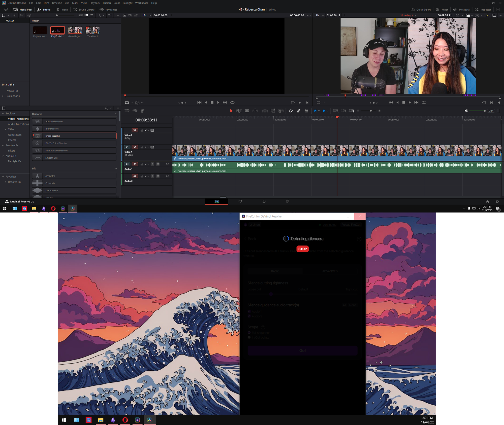Collapse the Dissolve transitions group
This screenshot has width=504, height=425.
116,114
